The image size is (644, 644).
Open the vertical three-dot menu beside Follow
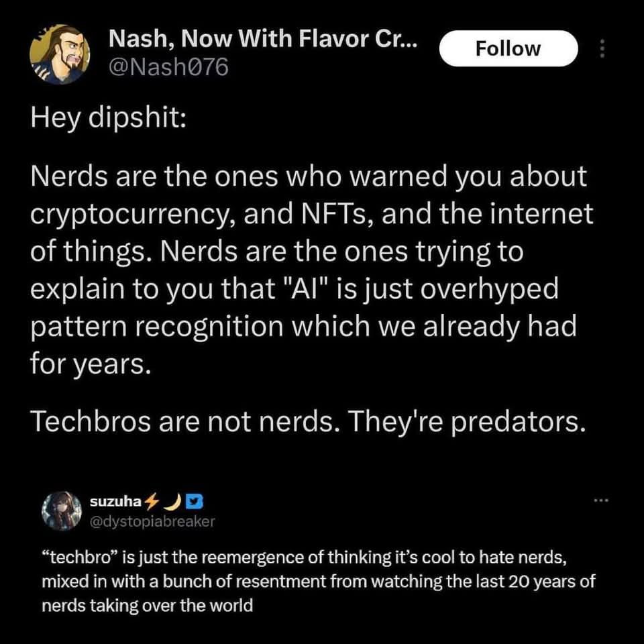pos(602,48)
